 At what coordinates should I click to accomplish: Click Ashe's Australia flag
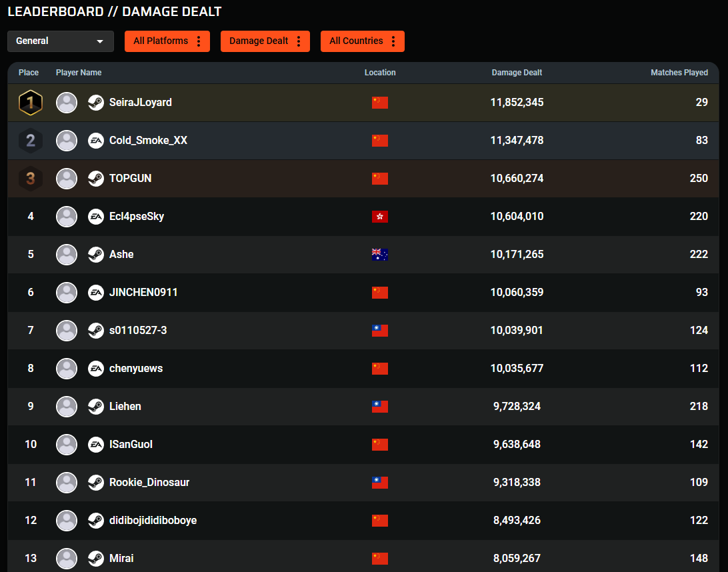pyautogui.click(x=380, y=255)
